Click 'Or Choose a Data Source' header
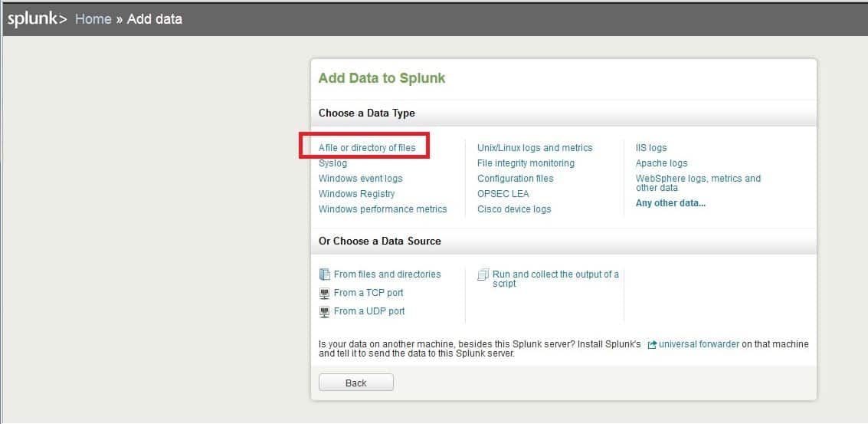Viewport: 868px width, 424px height. click(x=380, y=241)
